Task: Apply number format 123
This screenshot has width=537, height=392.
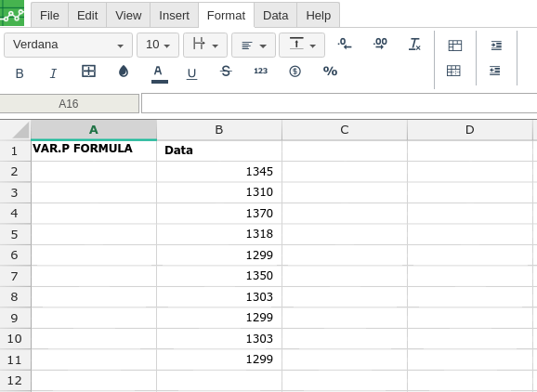Action: point(261,71)
